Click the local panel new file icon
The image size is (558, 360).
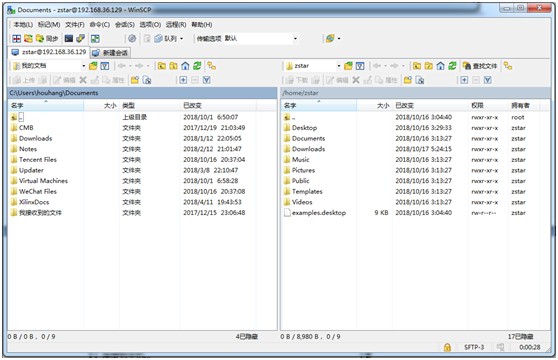tap(147, 80)
